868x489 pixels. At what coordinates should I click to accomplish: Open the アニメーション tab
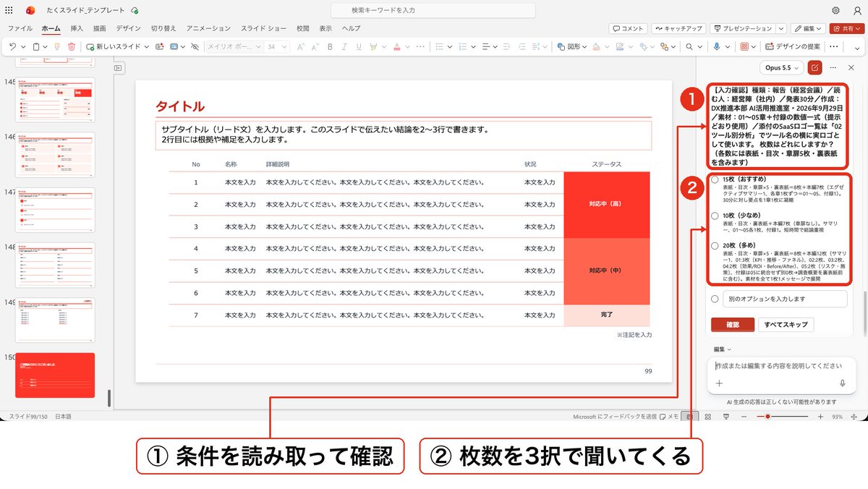click(x=208, y=28)
